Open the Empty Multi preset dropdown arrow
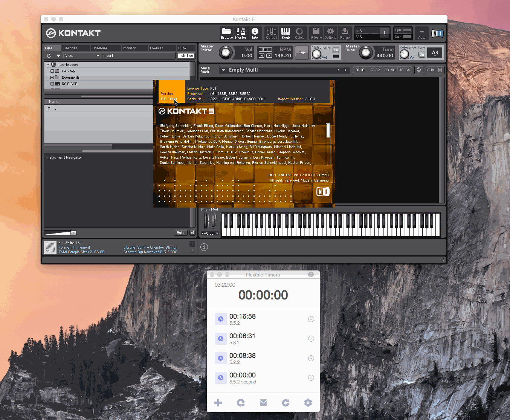This screenshot has height=420, width=510. 223,70
